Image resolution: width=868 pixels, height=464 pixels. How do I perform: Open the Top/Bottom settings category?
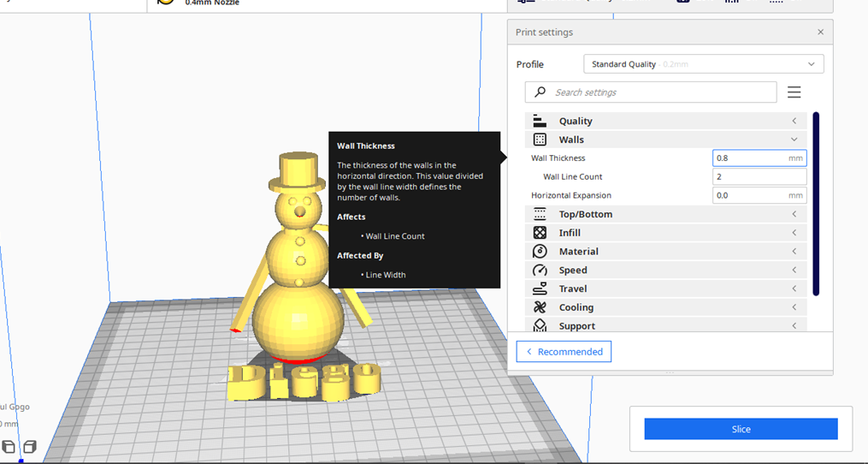666,214
